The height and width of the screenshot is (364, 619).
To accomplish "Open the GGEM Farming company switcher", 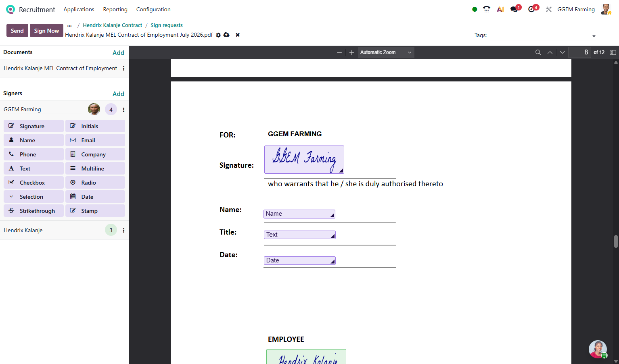I will pyautogui.click(x=576, y=9).
